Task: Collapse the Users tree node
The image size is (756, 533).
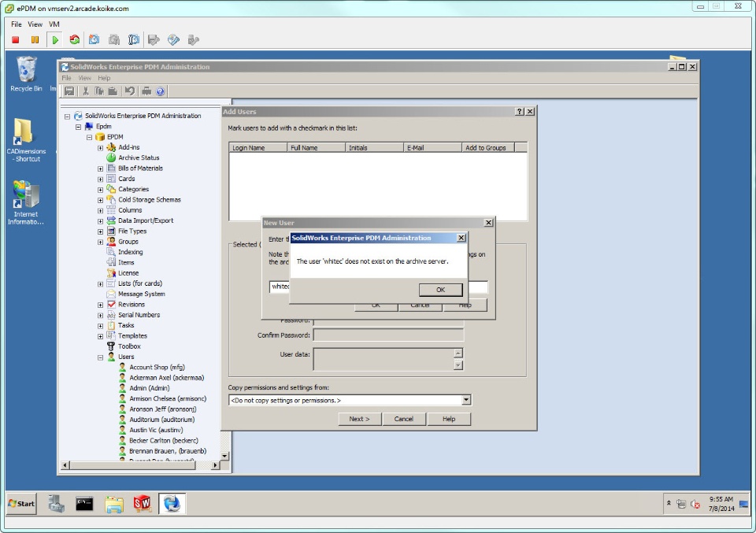Action: (x=100, y=357)
